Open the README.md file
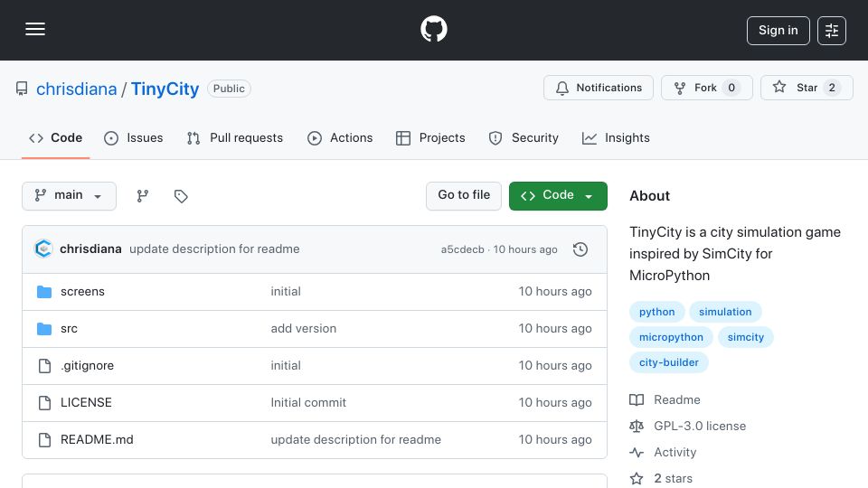 pyautogui.click(x=97, y=440)
